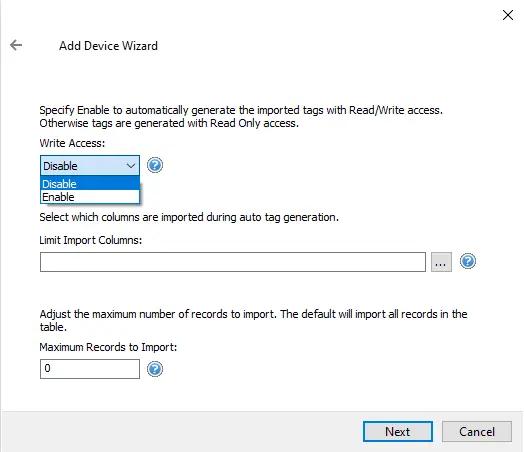Click the Maximum Records to Import box

[x=90, y=369]
